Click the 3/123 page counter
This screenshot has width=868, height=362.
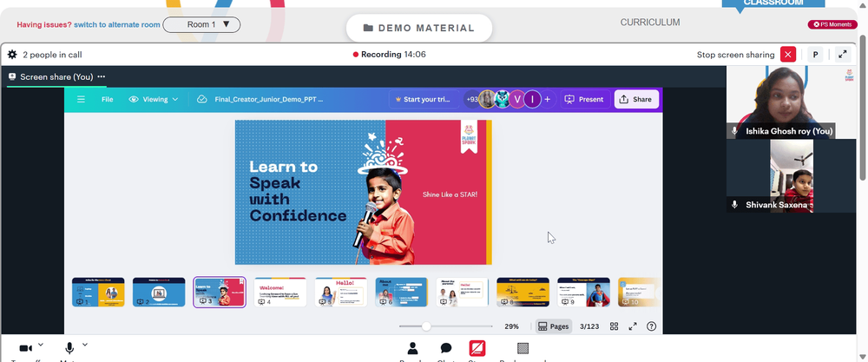click(x=589, y=326)
